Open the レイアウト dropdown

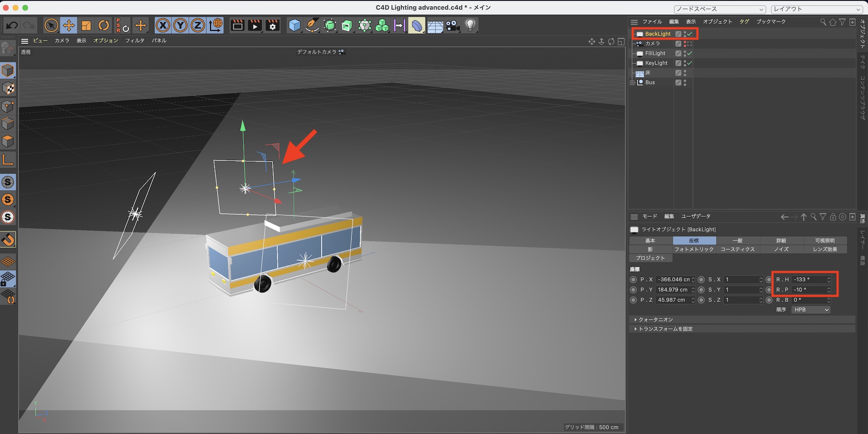click(817, 9)
